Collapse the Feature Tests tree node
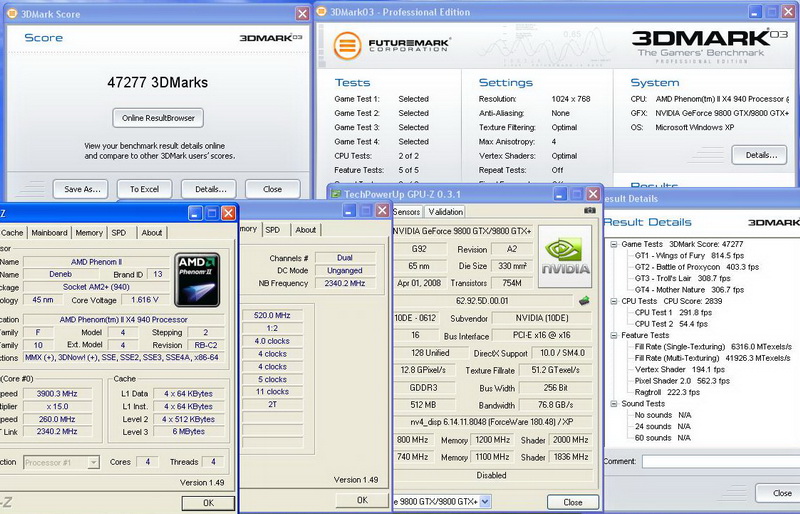 (x=614, y=335)
